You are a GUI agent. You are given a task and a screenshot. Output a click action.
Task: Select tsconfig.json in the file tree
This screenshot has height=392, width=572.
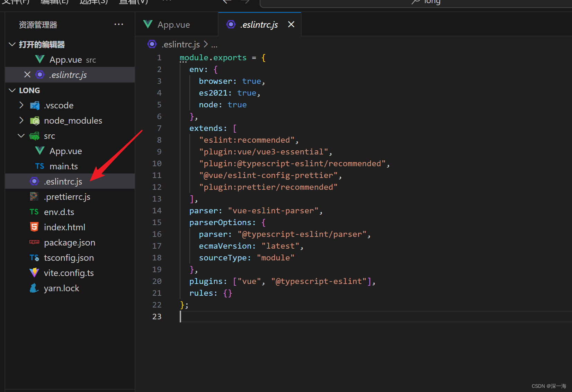(69, 258)
